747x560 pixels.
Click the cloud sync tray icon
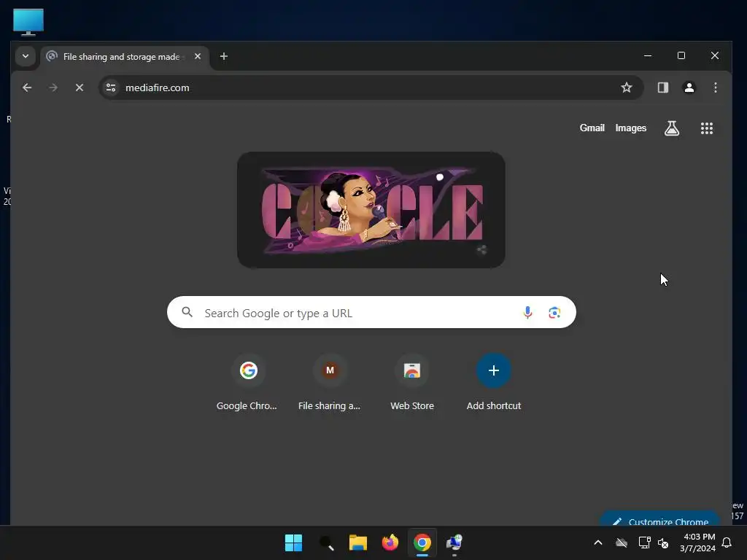[622, 542]
